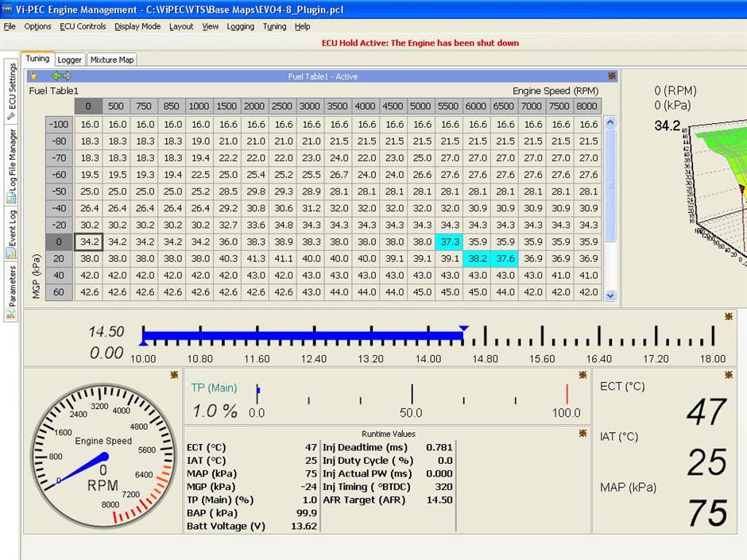Click the corner icon of Runtime Values panel

tap(584, 432)
